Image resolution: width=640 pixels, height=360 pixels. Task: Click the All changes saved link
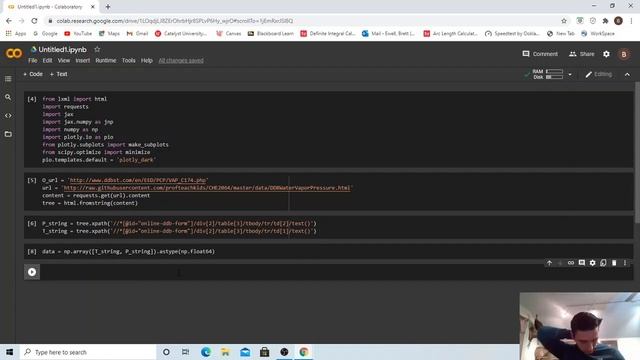(x=181, y=60)
